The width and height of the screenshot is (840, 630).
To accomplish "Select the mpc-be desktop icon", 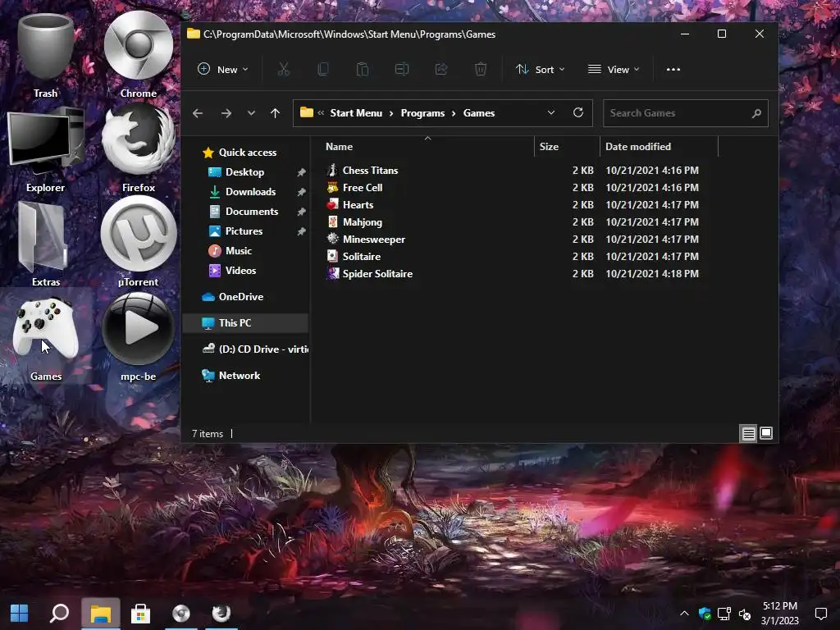I will (x=138, y=337).
